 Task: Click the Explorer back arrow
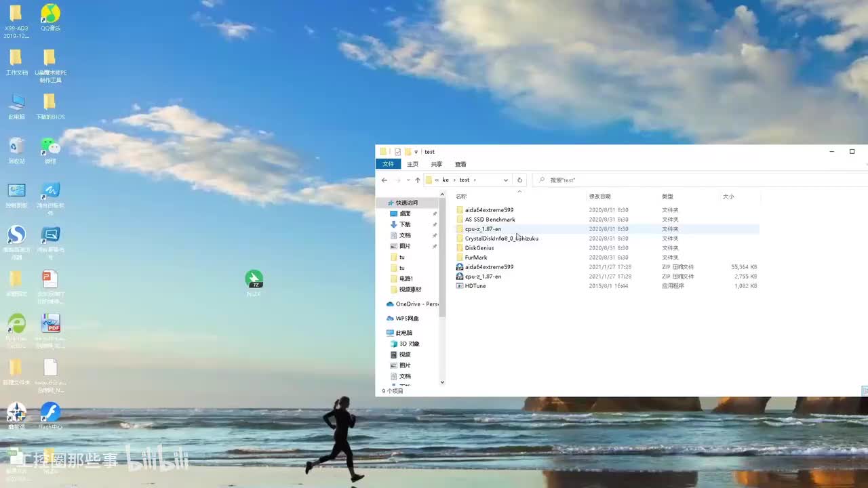coord(384,180)
